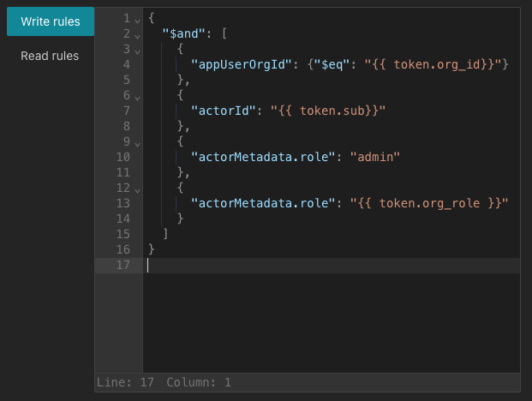
Task: Collapse the block at line 12
Action: (137, 191)
